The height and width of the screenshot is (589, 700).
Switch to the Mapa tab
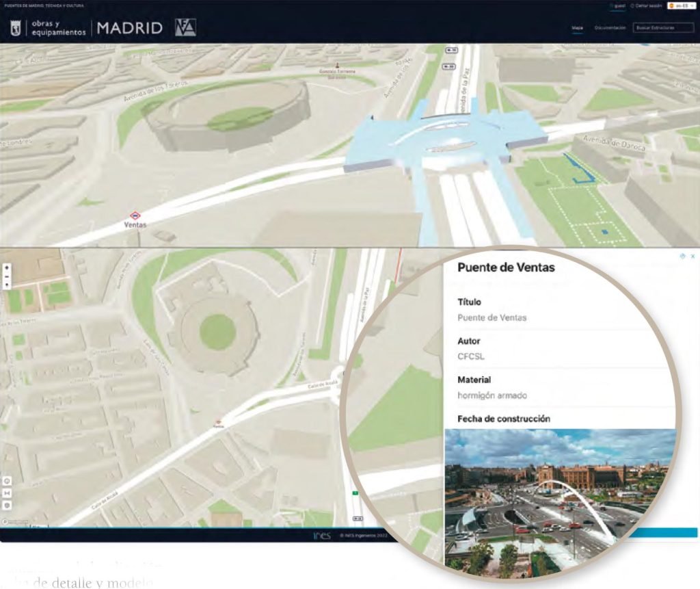point(577,28)
